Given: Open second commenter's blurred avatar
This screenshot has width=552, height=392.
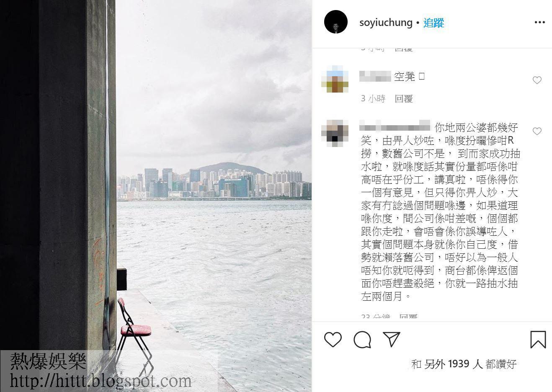Looking at the screenshot, I should (335, 133).
